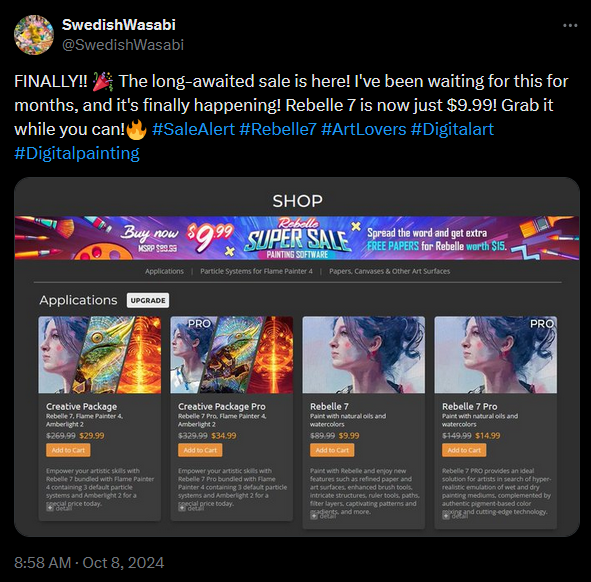Click the #SaleAlert hashtag

193,129
